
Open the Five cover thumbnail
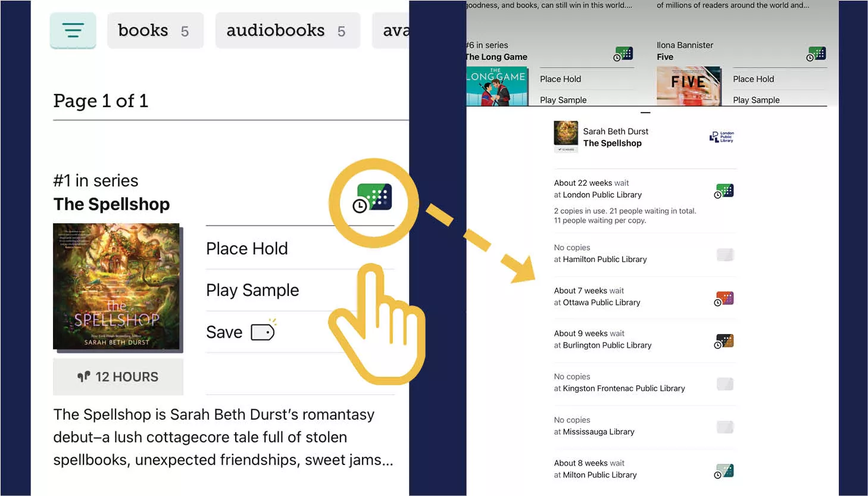coord(689,86)
